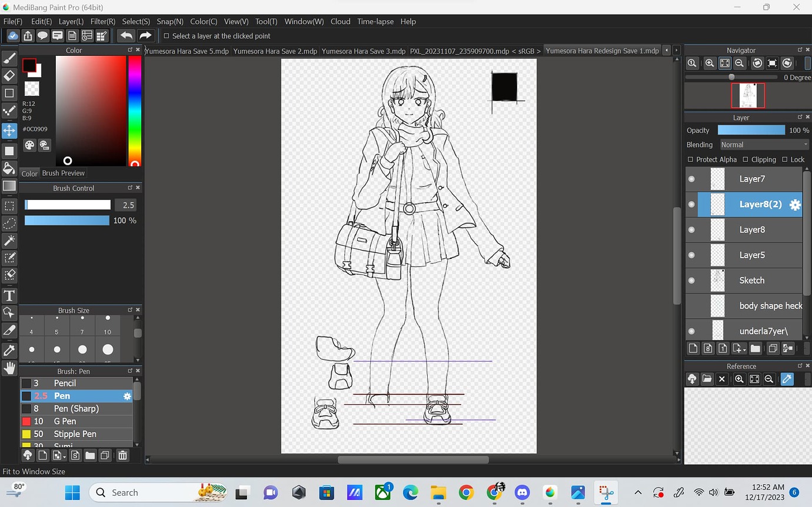Hide the Layer7 layer
This screenshot has height=507, width=812.
click(691, 179)
